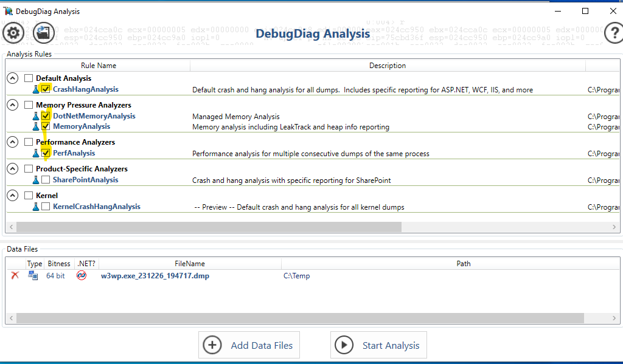Click the right arrow of the Analysis Rules scrollbar
623x364 pixels.
[614, 227]
